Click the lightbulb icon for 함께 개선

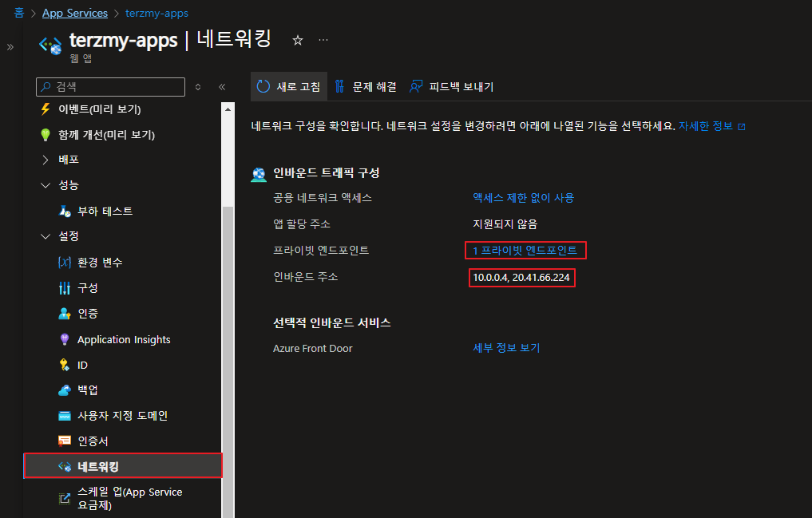click(x=46, y=135)
